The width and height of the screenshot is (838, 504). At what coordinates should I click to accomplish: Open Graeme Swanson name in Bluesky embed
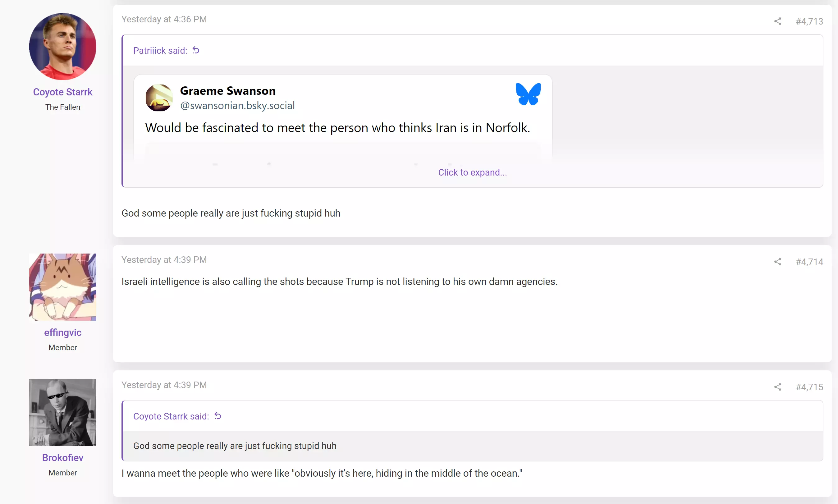(x=228, y=91)
